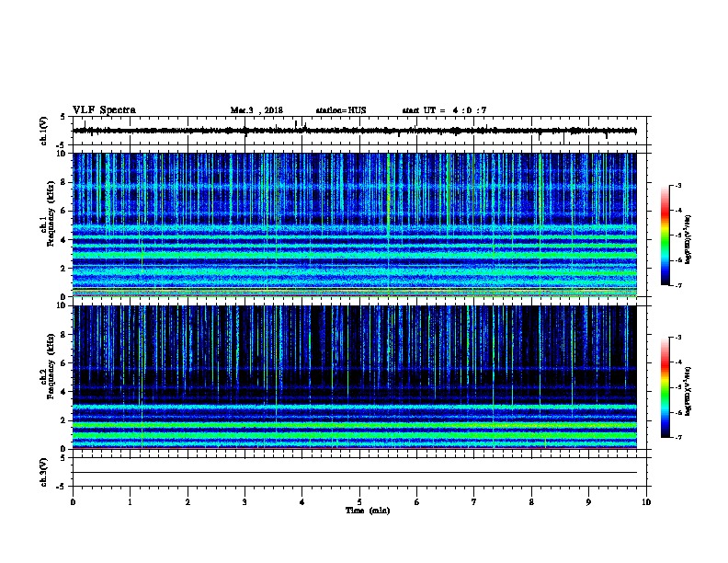Viewport: 728px width, 563px height.
Task: Click time axis tick label "10"
Action: coord(646,502)
